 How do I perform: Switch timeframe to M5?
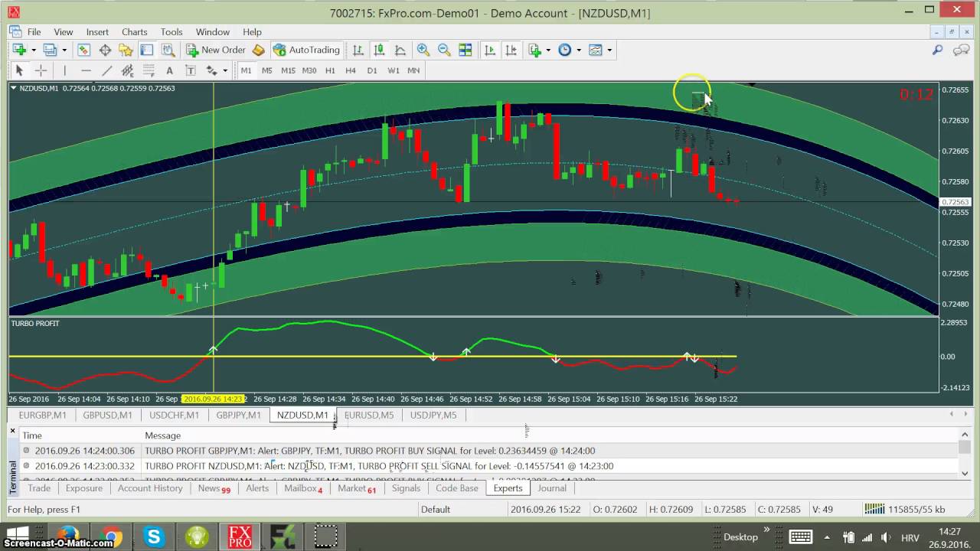pyautogui.click(x=266, y=70)
